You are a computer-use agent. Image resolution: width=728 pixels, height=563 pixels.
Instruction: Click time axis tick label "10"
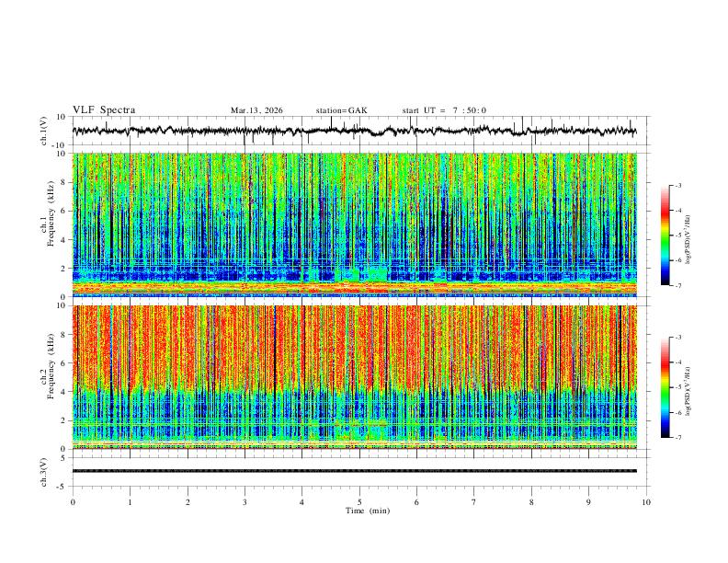646,502
